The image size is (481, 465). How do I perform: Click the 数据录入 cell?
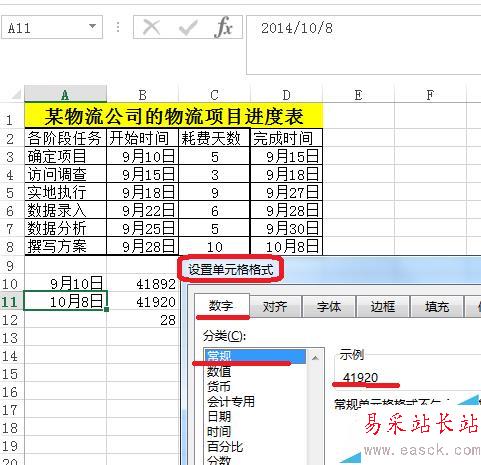point(65,210)
